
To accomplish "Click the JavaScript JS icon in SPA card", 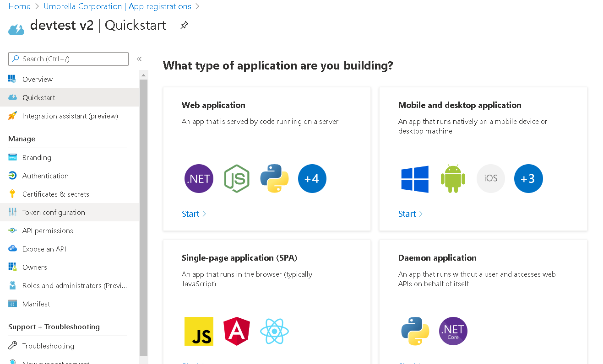I will click(199, 331).
